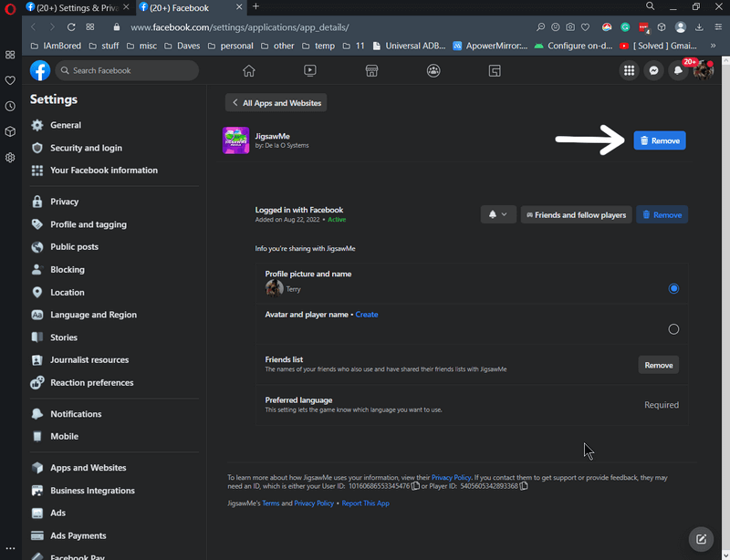
Task: Open the Opera sidebar history clock icon
Action: [10, 106]
